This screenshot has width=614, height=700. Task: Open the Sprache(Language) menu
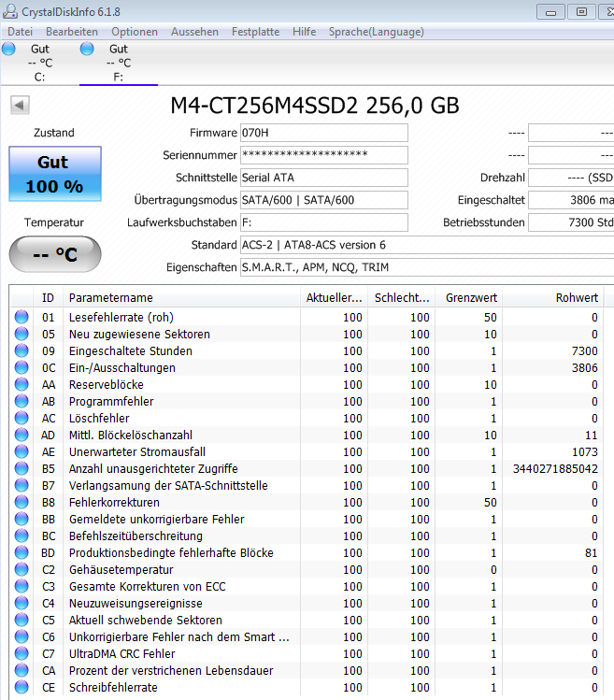377,32
